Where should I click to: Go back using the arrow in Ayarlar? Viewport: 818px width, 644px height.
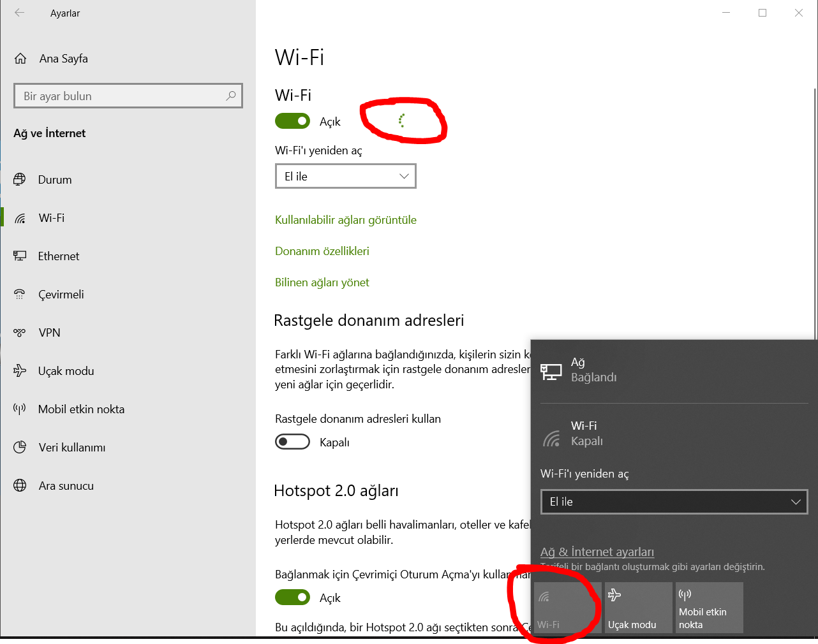(20, 13)
